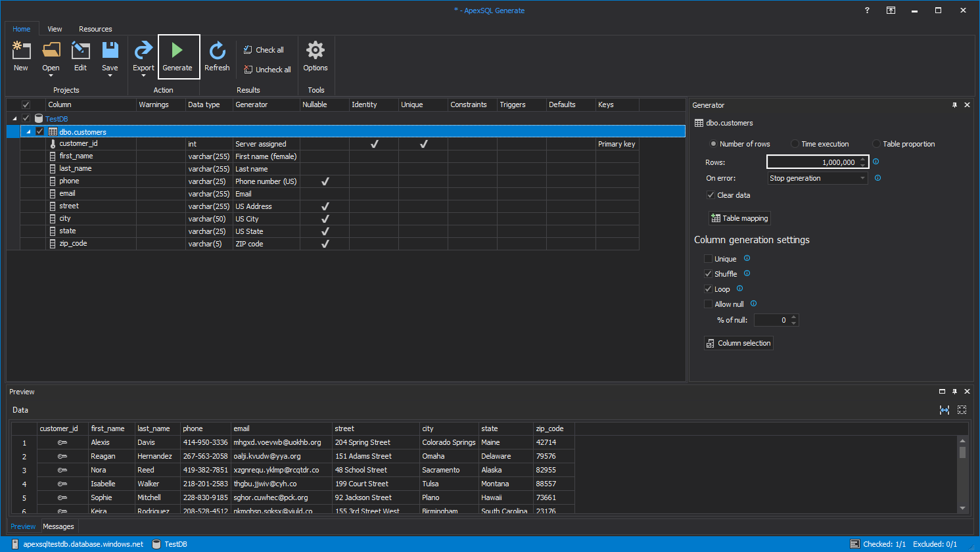Click Generate to start data generation
The image size is (980, 552).
[x=178, y=57]
